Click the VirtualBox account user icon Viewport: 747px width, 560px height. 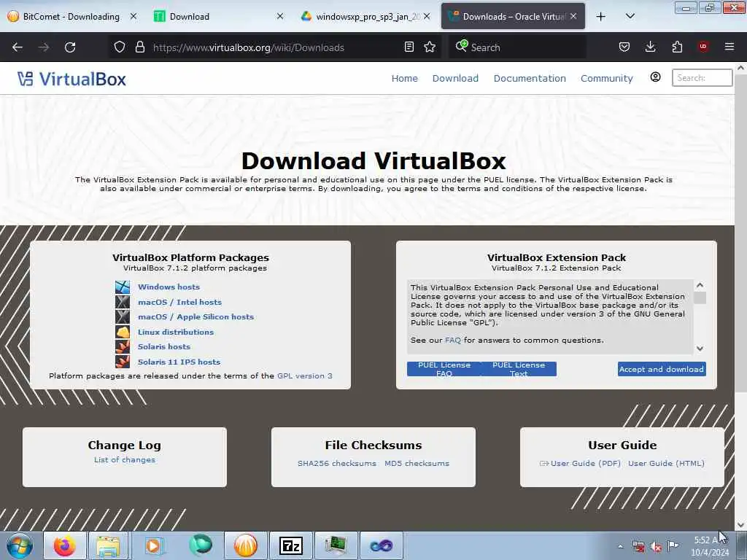tap(656, 77)
